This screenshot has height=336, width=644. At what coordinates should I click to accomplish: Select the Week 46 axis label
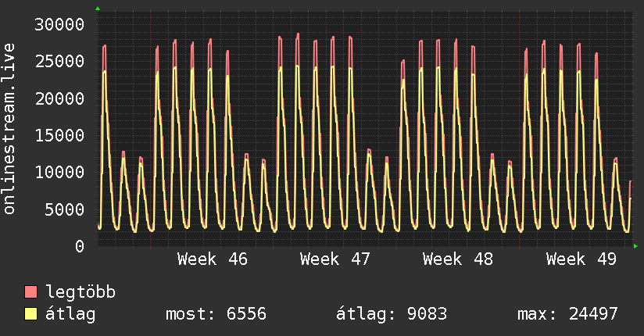(213, 259)
